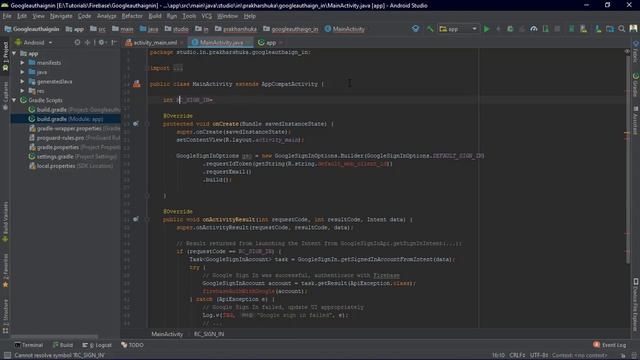The width and height of the screenshot is (640, 360).
Task: Open the SDK Manager icon in toolbar
Action: click(x=598, y=29)
